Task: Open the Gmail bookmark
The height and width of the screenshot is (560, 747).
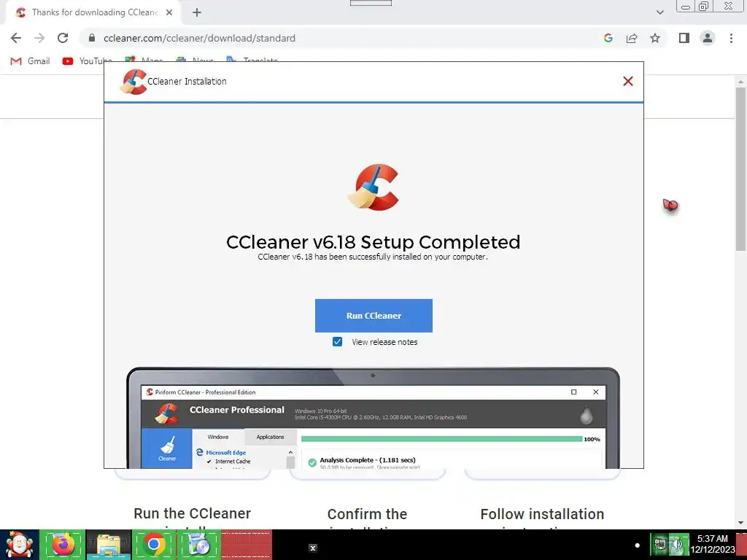Action: (x=30, y=61)
